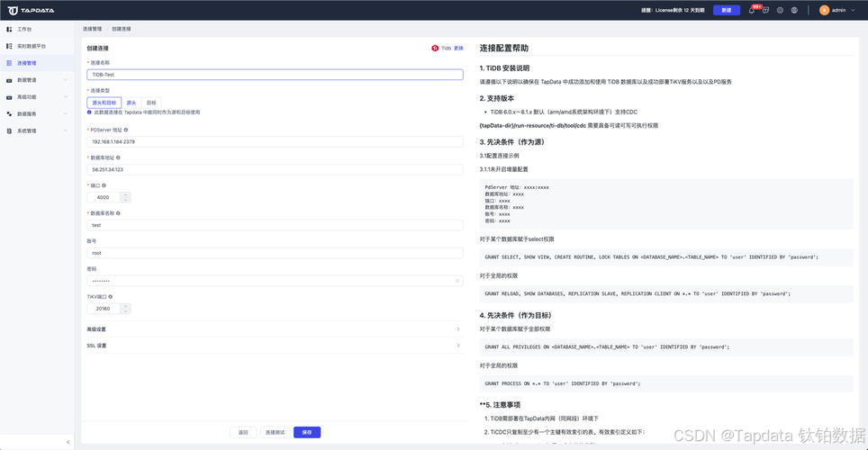Select the 源头 connection type
This screenshot has height=450, width=868.
(131, 103)
